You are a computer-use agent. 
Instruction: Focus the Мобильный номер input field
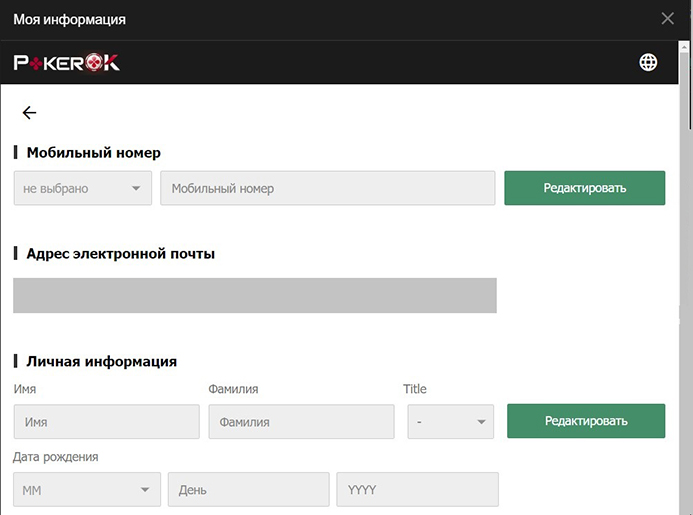click(x=327, y=188)
